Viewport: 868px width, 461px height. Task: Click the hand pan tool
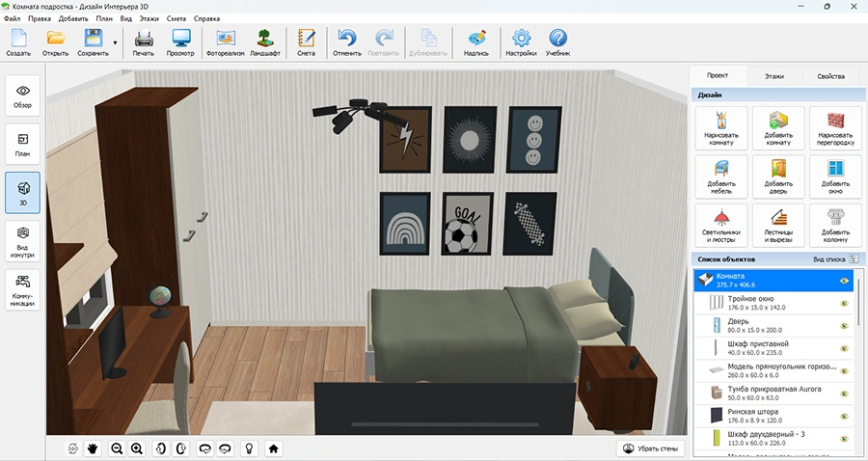[x=94, y=448]
